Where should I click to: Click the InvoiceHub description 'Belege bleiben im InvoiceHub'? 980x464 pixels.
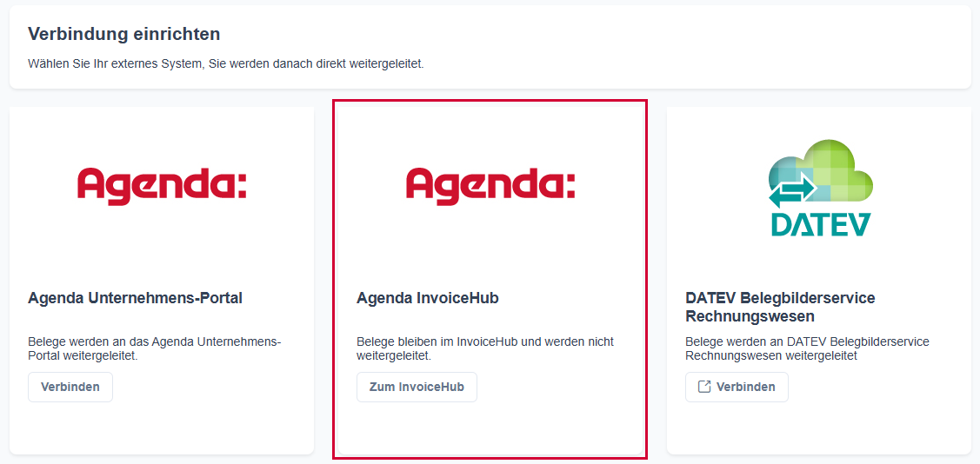point(484,348)
